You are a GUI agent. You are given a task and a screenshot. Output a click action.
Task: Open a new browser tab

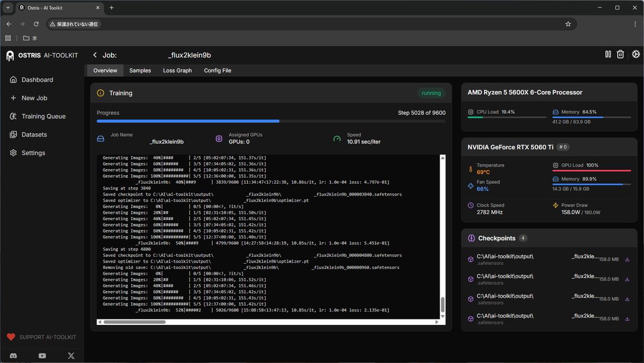112,8
